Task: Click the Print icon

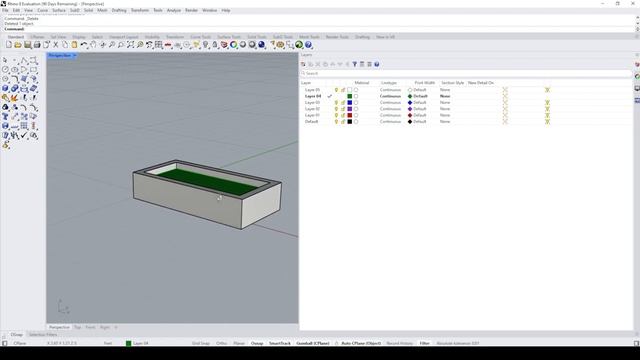Action: click(x=37, y=45)
